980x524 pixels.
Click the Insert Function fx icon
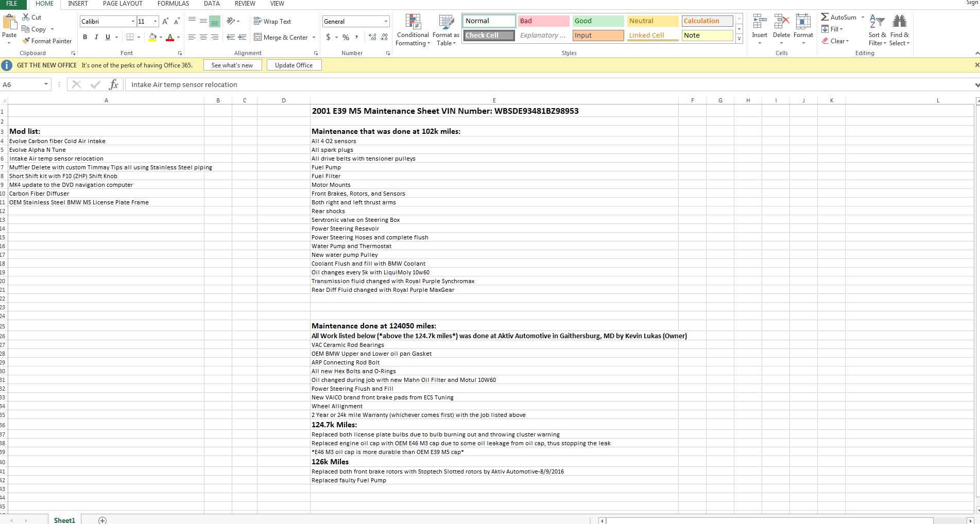tap(114, 84)
